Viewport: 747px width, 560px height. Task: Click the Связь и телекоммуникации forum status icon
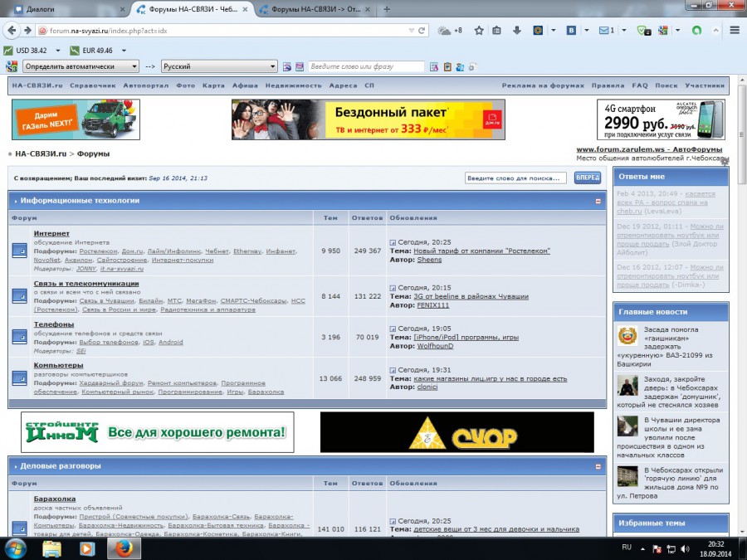pos(20,295)
